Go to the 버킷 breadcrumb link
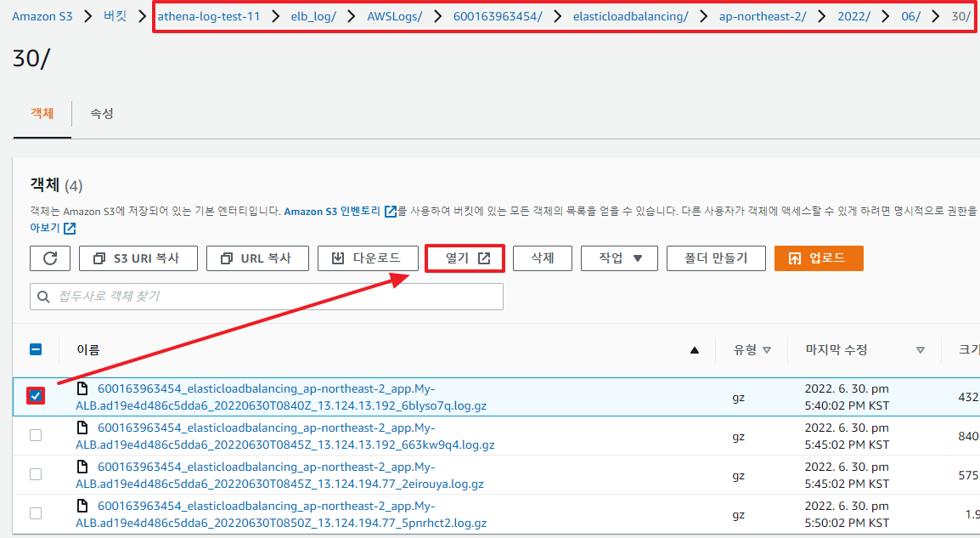 (115, 16)
